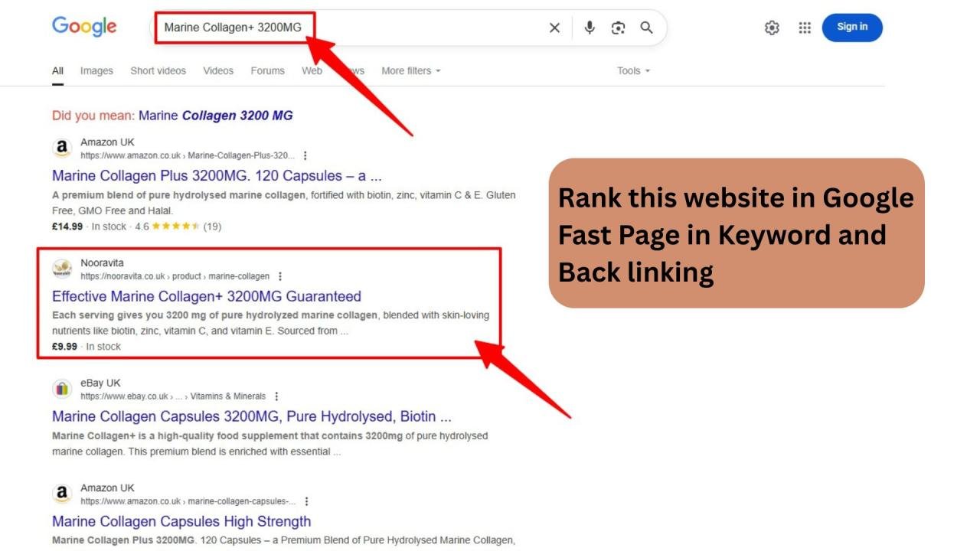980x551 pixels.
Task: Click the £14.99 price on Amazon result
Action: click(x=67, y=227)
